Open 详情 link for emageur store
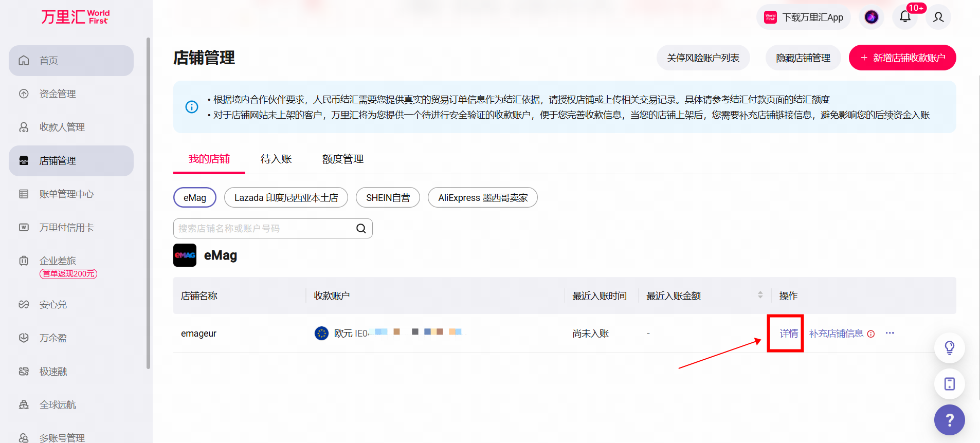Screen dimensions: 980x443 (789, 334)
